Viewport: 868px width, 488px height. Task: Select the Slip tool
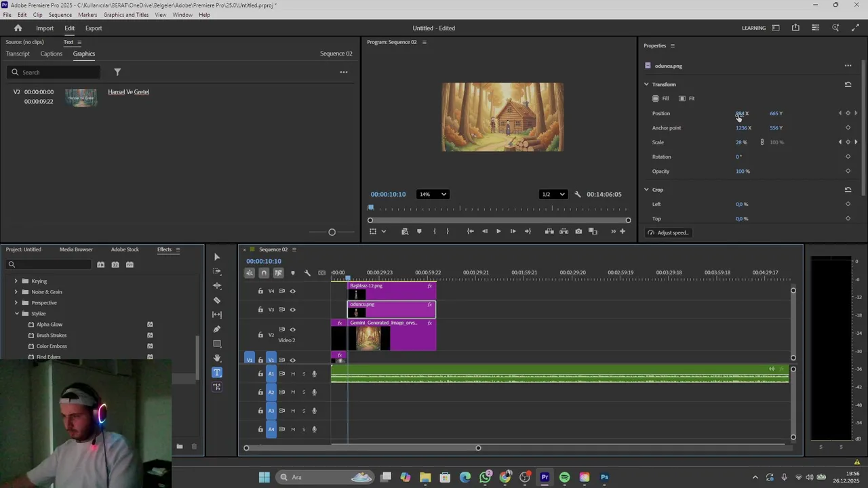point(217,314)
